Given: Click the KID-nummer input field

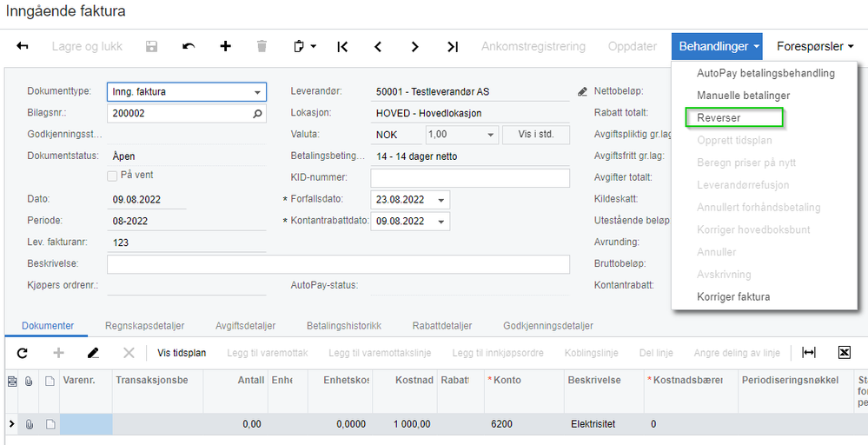Looking at the screenshot, I should 470,178.
